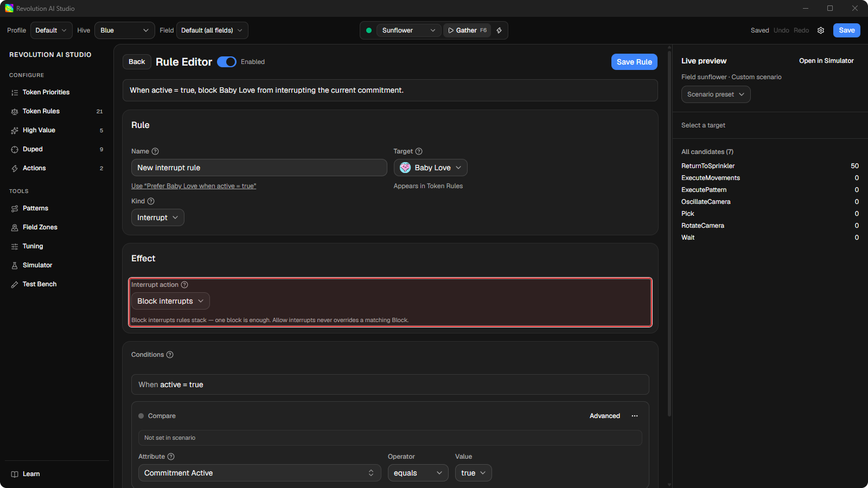Open the Actions section
This screenshot has height=488, width=868.
pos(57,168)
